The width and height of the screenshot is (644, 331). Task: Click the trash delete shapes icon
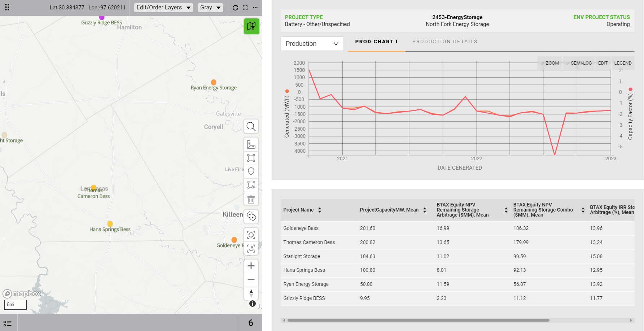click(x=251, y=199)
